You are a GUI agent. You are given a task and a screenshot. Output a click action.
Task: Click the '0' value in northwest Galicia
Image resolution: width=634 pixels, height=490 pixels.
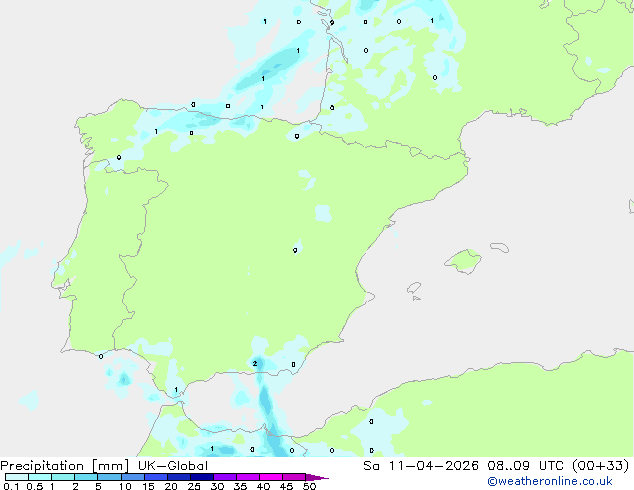pyautogui.click(x=119, y=157)
